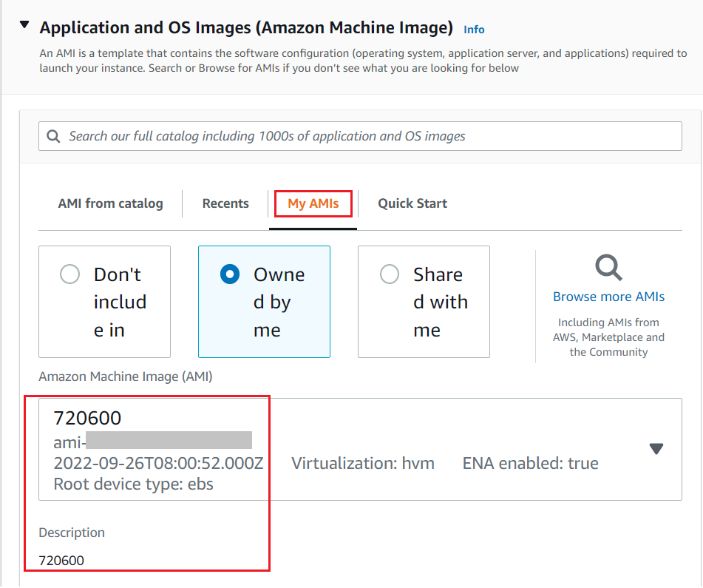703x588 pixels.
Task: Expand the 720600 AMI combo box
Action: click(x=359, y=449)
